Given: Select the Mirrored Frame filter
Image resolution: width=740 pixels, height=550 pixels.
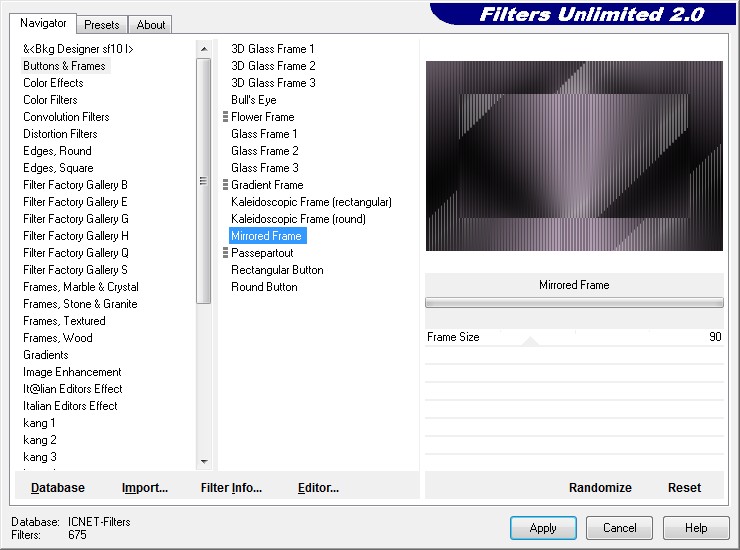Looking at the screenshot, I should 267,236.
